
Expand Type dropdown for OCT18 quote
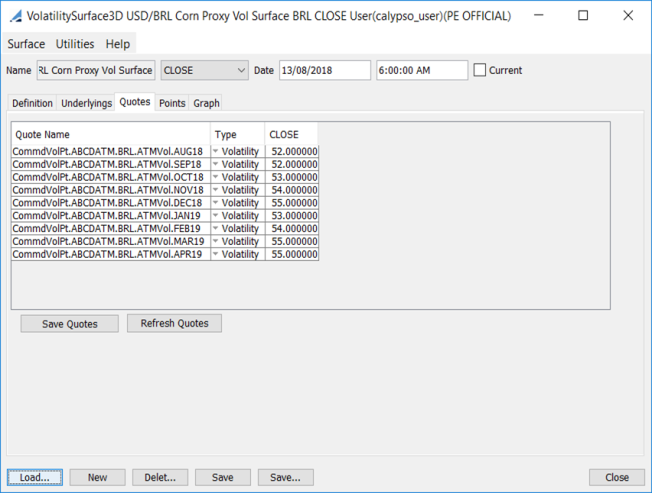click(215, 177)
